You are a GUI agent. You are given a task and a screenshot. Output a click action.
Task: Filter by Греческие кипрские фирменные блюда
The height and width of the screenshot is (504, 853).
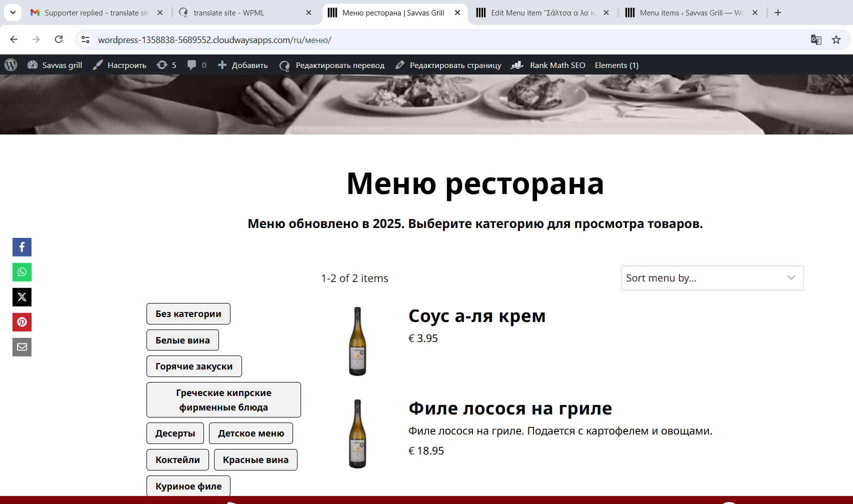223,399
